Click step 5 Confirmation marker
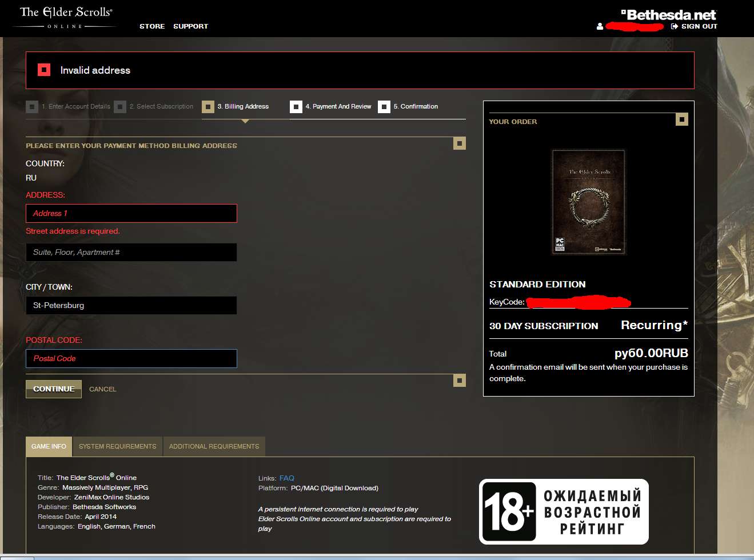The width and height of the screenshot is (754, 560). click(384, 107)
